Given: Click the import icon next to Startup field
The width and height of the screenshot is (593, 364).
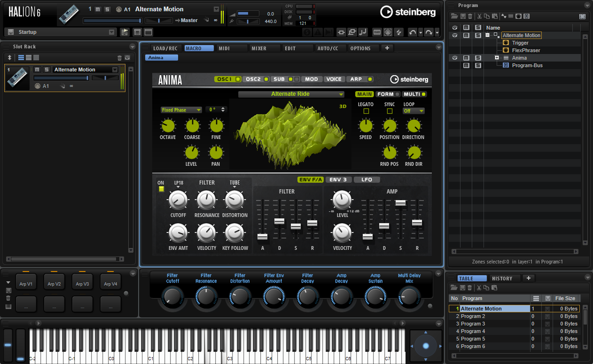Looking at the screenshot, I should (125, 32).
